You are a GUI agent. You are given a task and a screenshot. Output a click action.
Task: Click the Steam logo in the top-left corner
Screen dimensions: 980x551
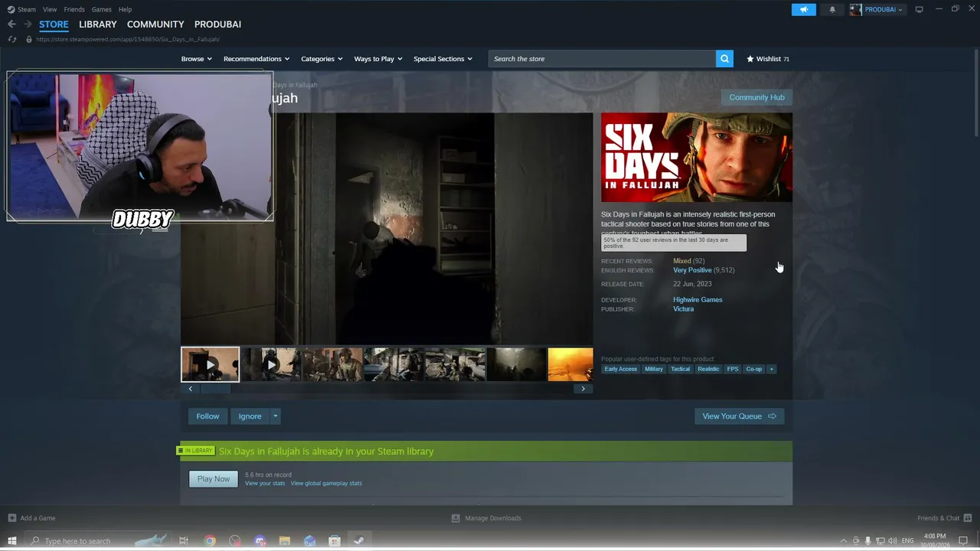pyautogui.click(x=11, y=9)
